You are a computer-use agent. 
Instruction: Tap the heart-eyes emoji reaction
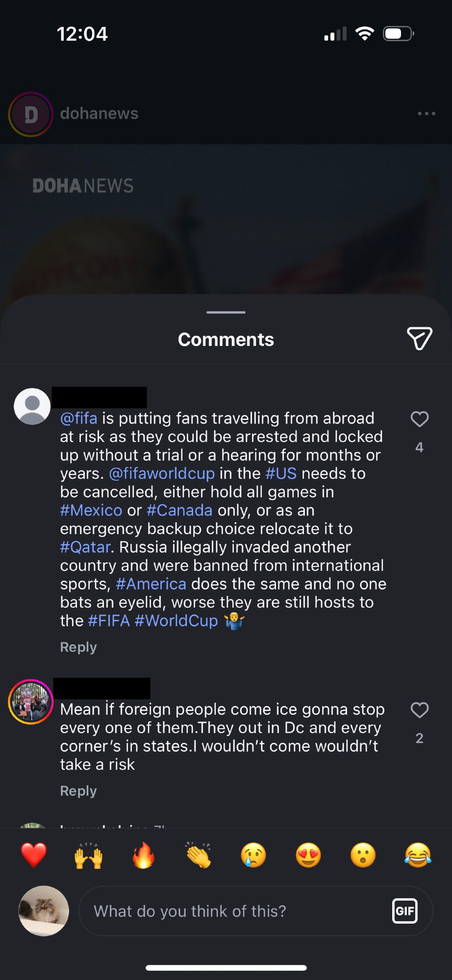click(x=308, y=856)
